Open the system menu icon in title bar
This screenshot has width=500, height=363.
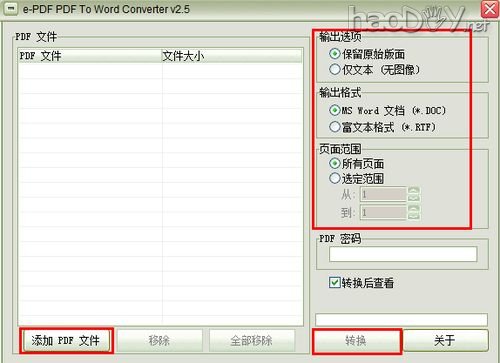point(10,9)
